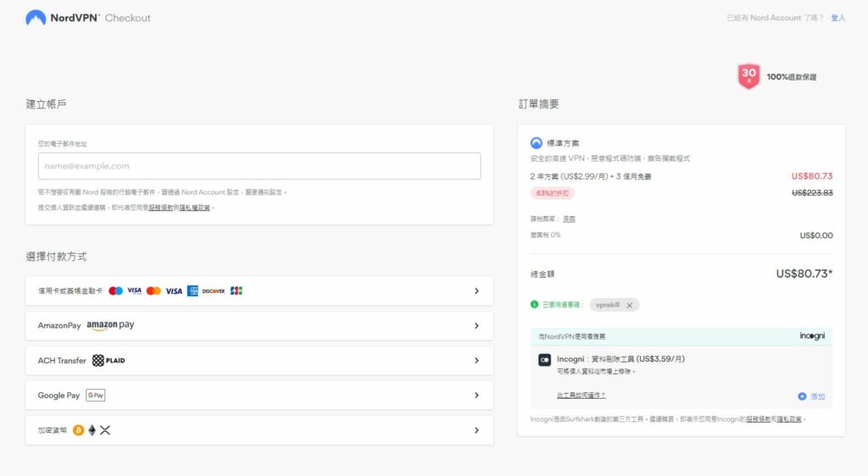
Task: Change tax country via 美國 link
Action: tap(569, 219)
